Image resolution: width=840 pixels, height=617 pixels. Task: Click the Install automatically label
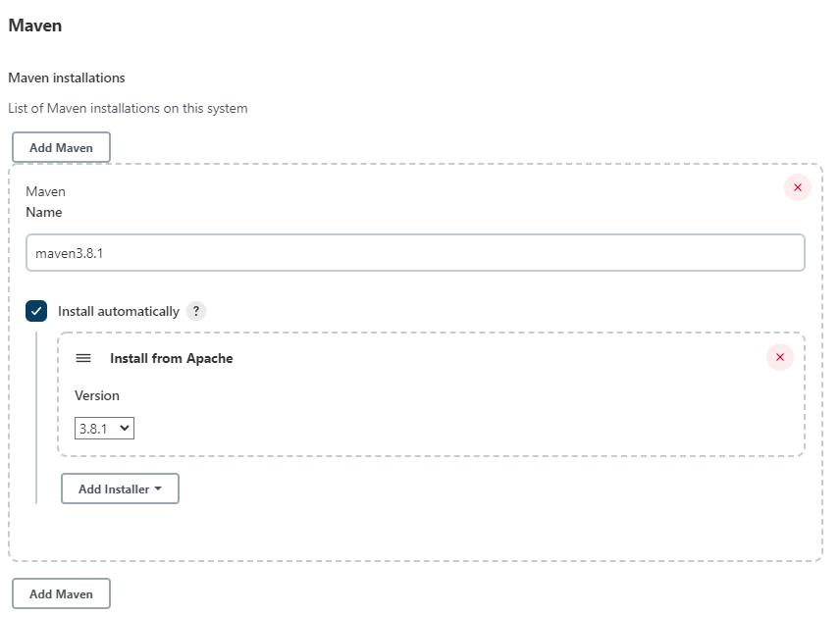click(119, 311)
